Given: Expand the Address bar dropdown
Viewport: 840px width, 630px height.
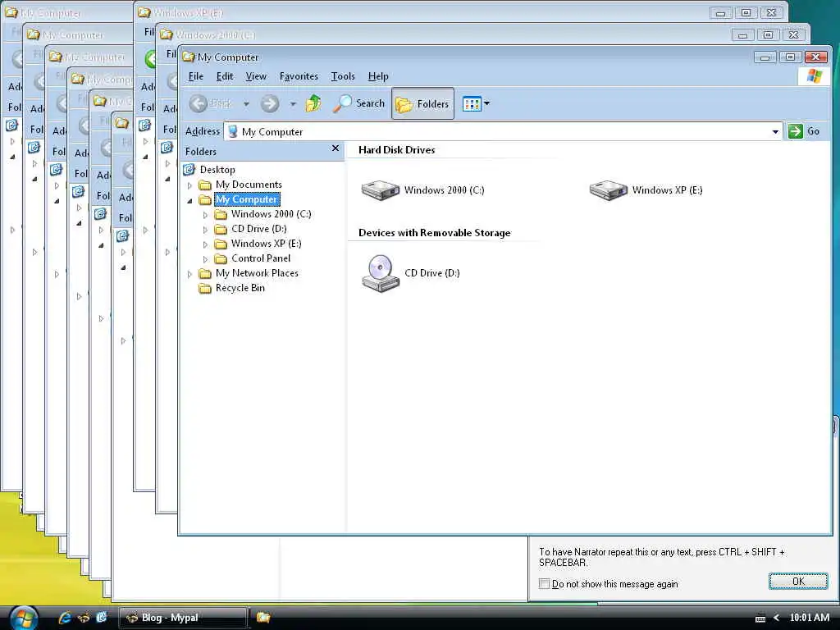Looking at the screenshot, I should click(775, 132).
